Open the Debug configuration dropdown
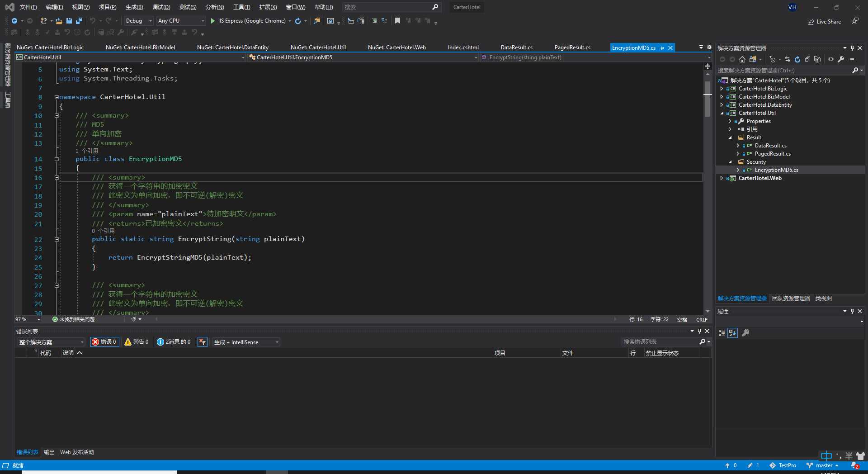Image resolution: width=868 pixels, height=474 pixels. pyautogui.click(x=138, y=21)
